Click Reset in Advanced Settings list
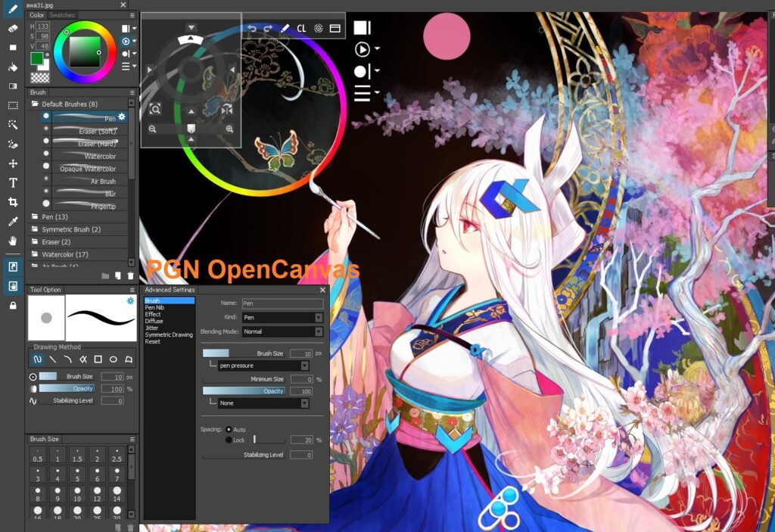The width and height of the screenshot is (775, 532). pos(152,341)
